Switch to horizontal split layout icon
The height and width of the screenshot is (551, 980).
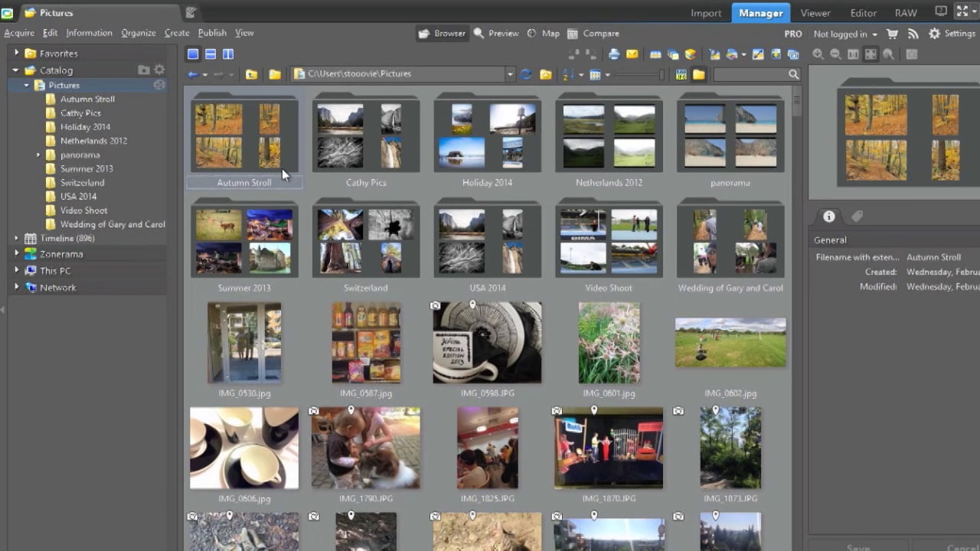pos(211,54)
